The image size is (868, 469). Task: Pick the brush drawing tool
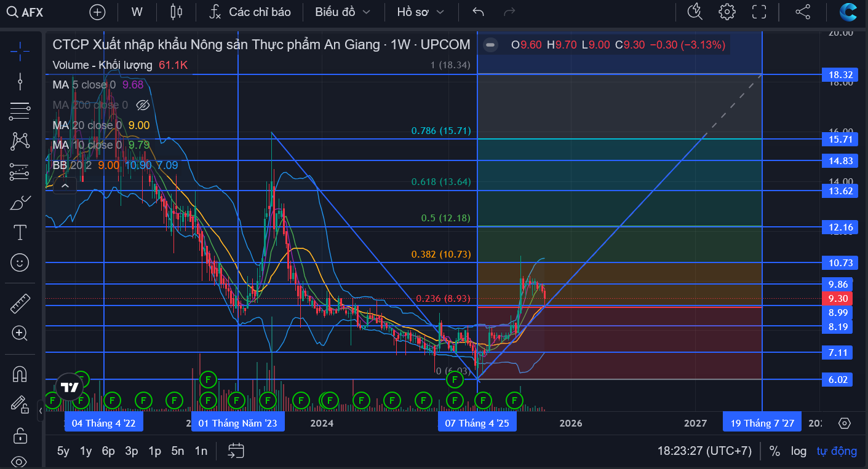click(20, 202)
